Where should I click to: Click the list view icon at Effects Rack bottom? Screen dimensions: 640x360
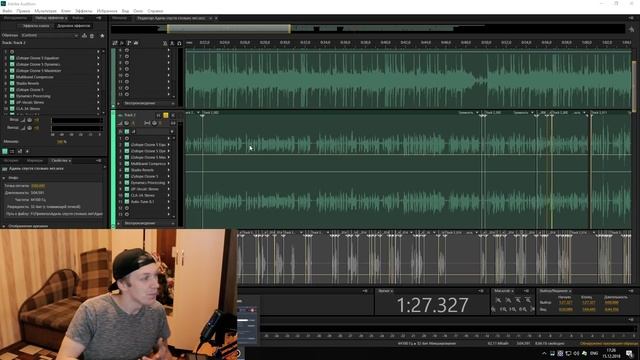point(12,151)
